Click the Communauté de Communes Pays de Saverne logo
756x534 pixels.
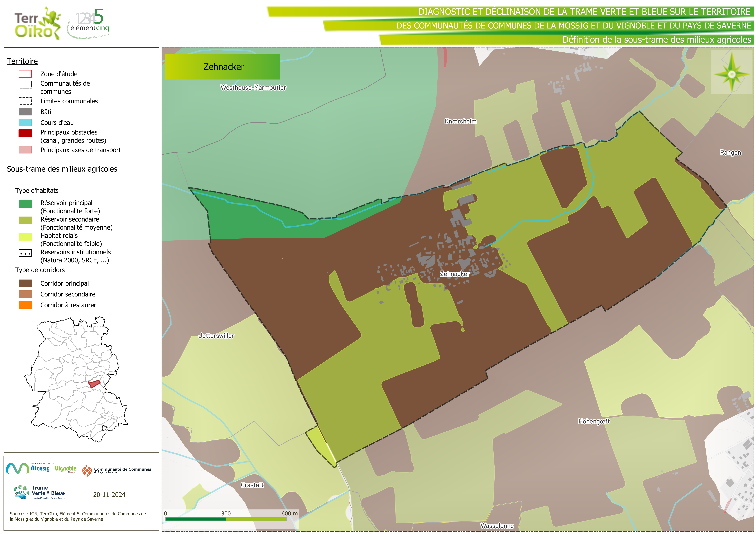117,471
